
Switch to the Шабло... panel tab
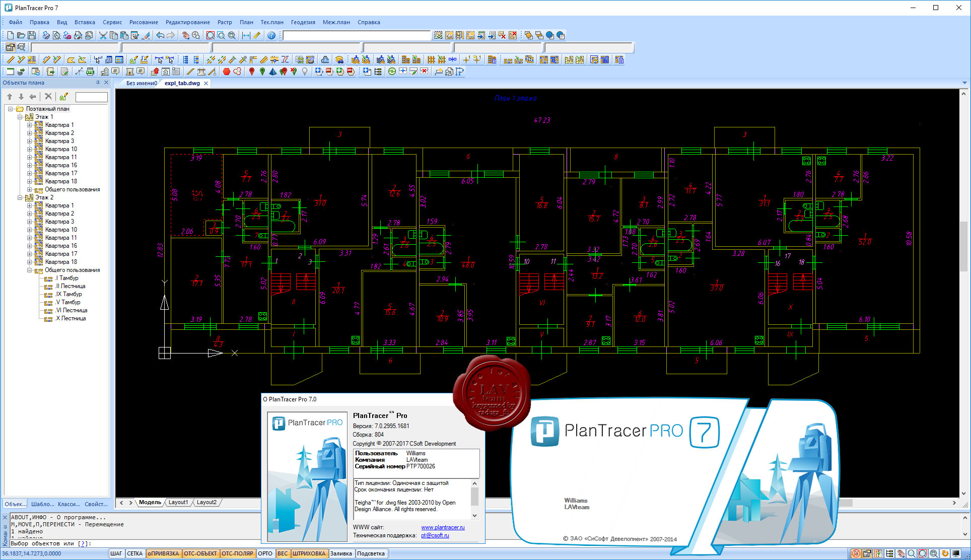point(42,504)
